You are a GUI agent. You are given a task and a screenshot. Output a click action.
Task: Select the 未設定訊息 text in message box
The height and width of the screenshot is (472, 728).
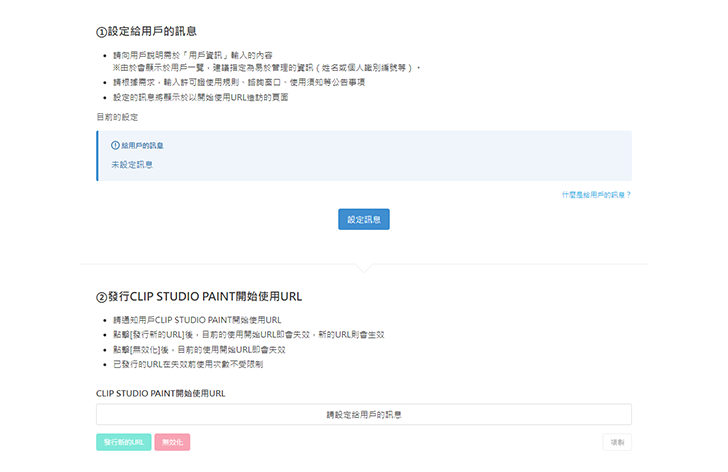132,164
